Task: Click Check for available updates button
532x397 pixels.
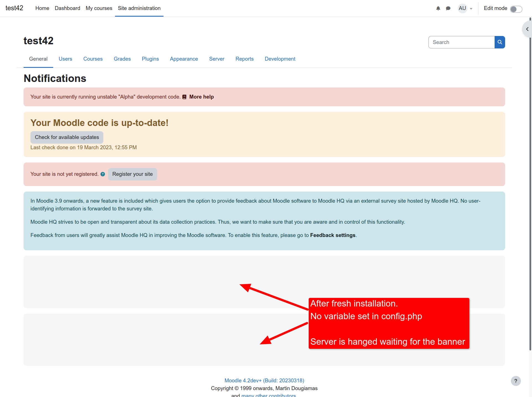Action: pyautogui.click(x=67, y=137)
